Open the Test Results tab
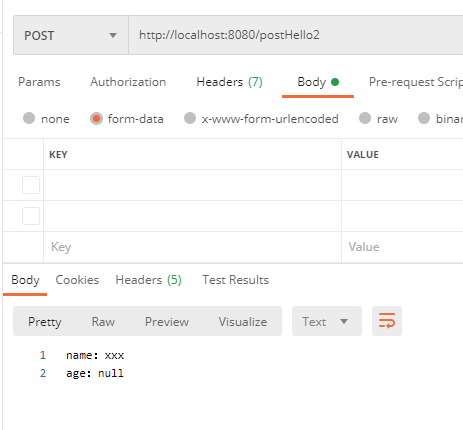The width and height of the screenshot is (463, 430). (235, 280)
